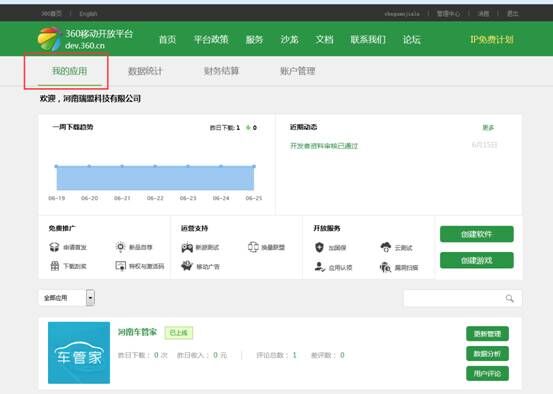Click the 车管家 app thumbnail

click(79, 353)
